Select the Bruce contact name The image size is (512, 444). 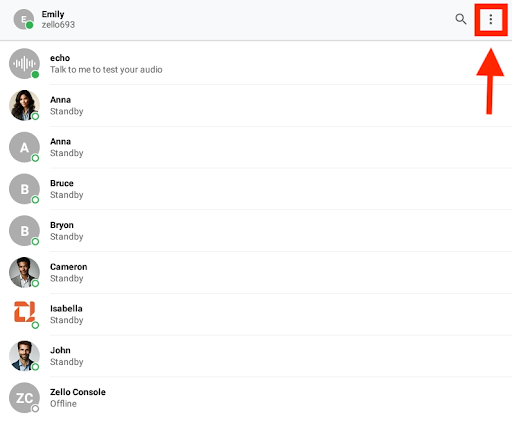62,183
